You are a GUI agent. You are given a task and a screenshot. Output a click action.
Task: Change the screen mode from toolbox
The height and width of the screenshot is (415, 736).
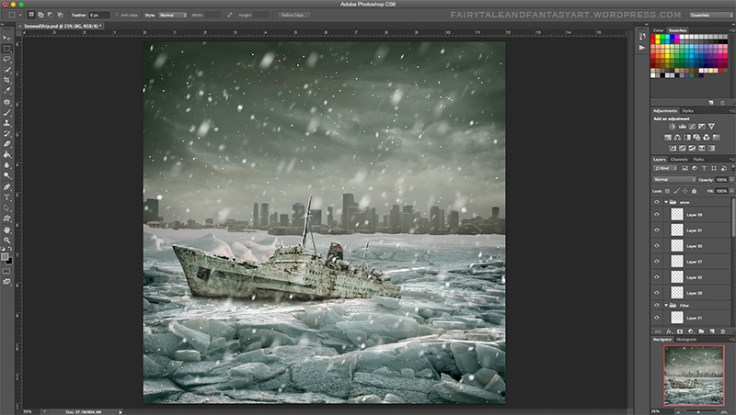coord(6,282)
